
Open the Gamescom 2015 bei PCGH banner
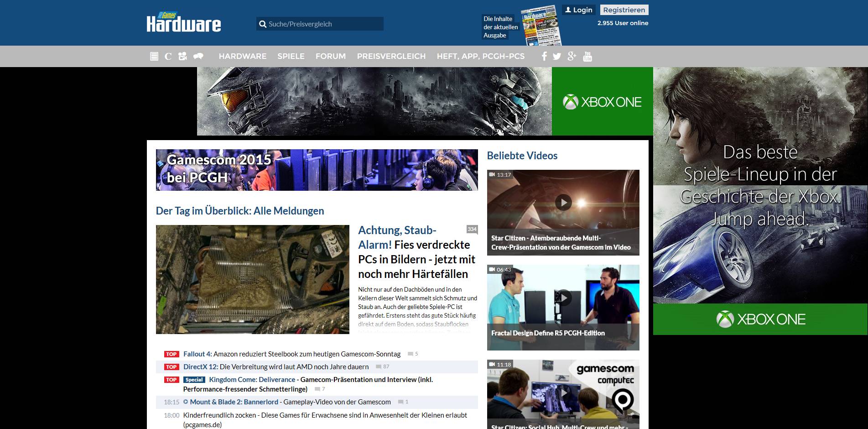(x=317, y=170)
